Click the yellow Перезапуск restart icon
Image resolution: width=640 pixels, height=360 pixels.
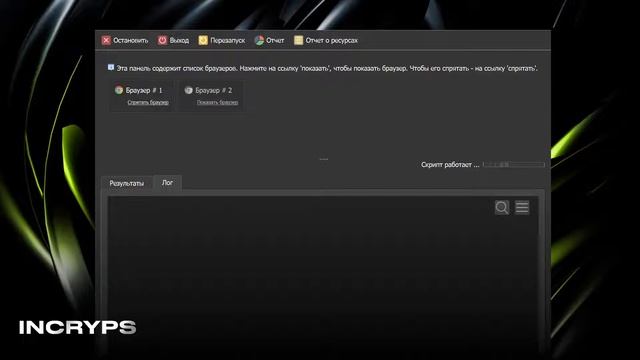tap(203, 40)
